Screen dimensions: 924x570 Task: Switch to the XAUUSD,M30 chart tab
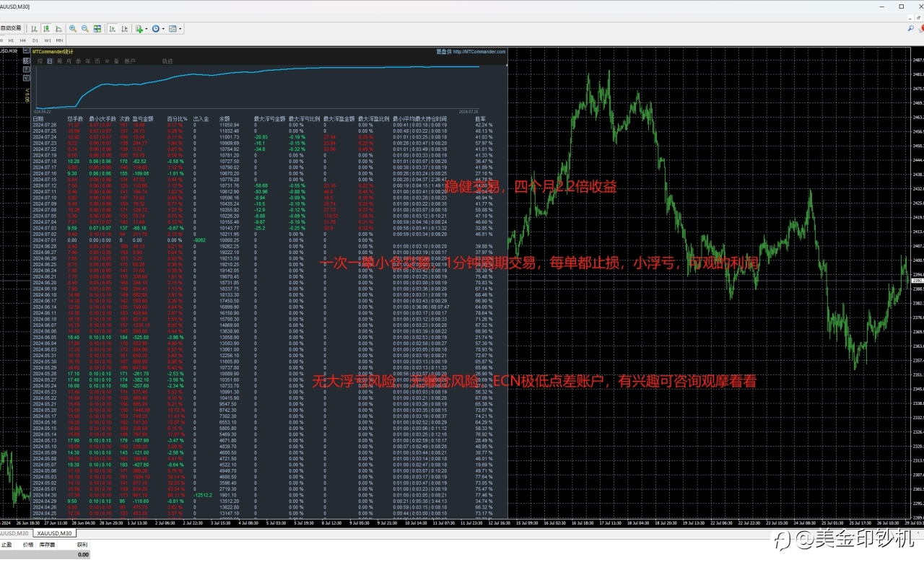coord(55,533)
